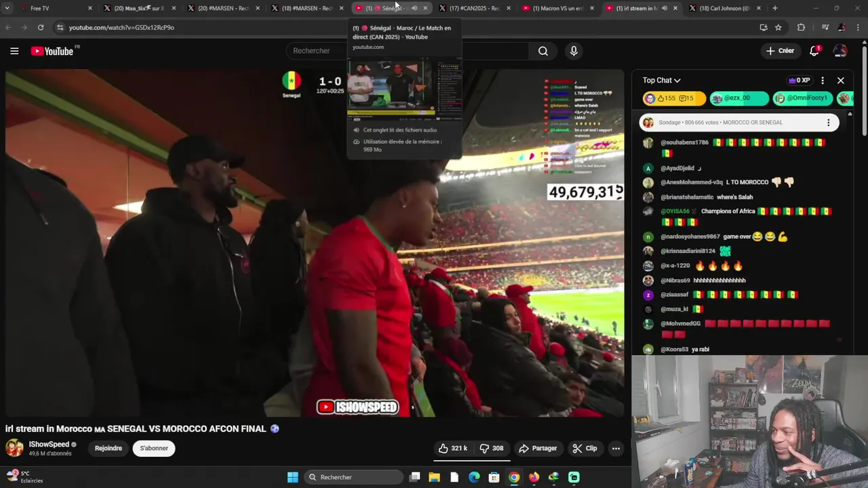Open the IShowSpeed channel name link
The width and height of the screenshot is (868, 488).
click(x=49, y=445)
